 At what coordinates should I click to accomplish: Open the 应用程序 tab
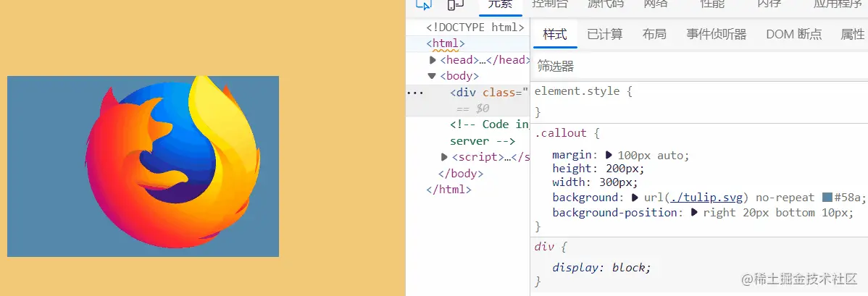coord(838,4)
